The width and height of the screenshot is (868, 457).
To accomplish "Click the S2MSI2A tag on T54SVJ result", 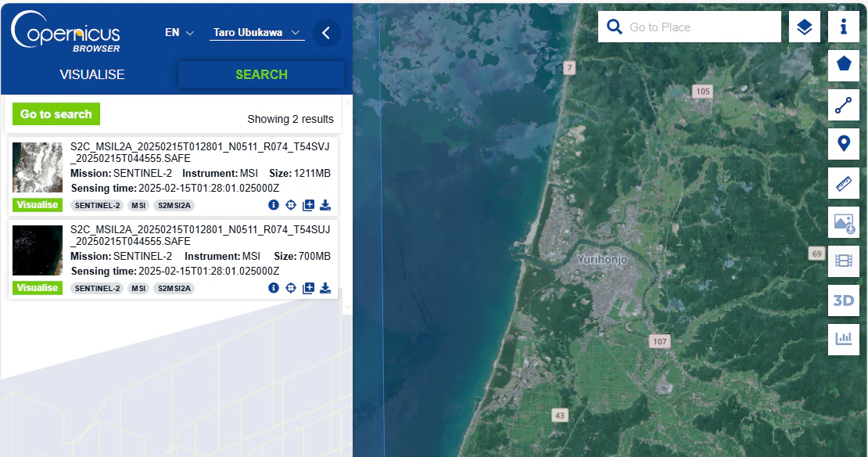I will click(174, 206).
